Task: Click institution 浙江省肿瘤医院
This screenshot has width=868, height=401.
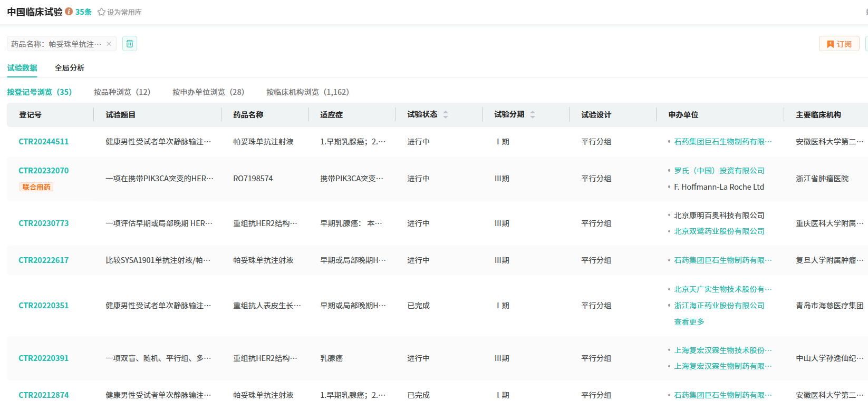Action: (x=822, y=179)
